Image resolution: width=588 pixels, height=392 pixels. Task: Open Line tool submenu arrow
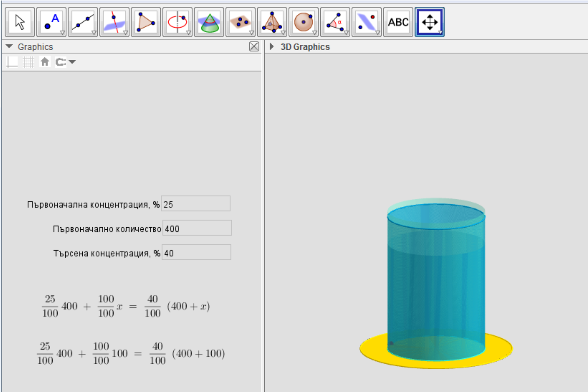pos(94,33)
